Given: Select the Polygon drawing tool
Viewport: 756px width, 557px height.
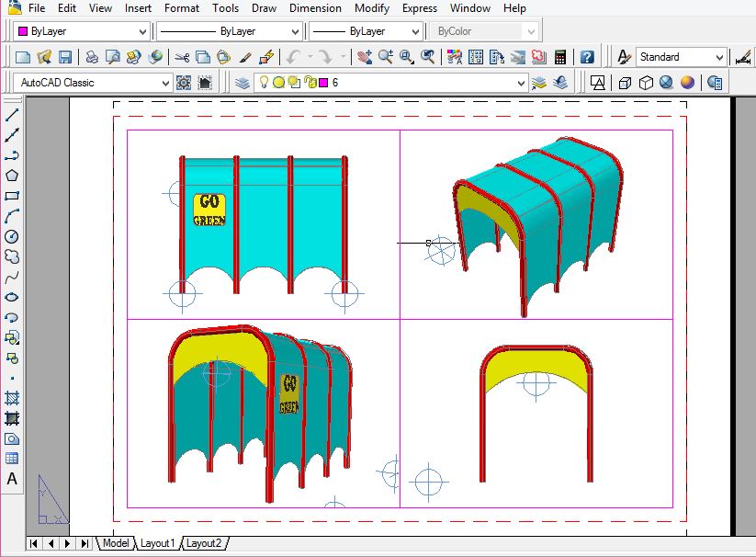Looking at the screenshot, I should tap(12, 176).
